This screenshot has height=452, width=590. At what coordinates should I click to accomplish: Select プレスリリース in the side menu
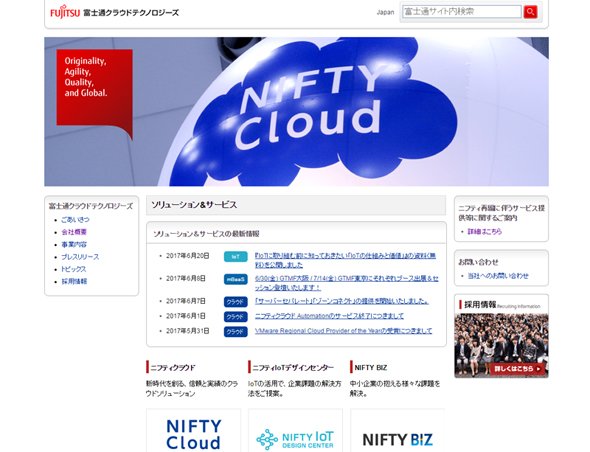(x=80, y=257)
